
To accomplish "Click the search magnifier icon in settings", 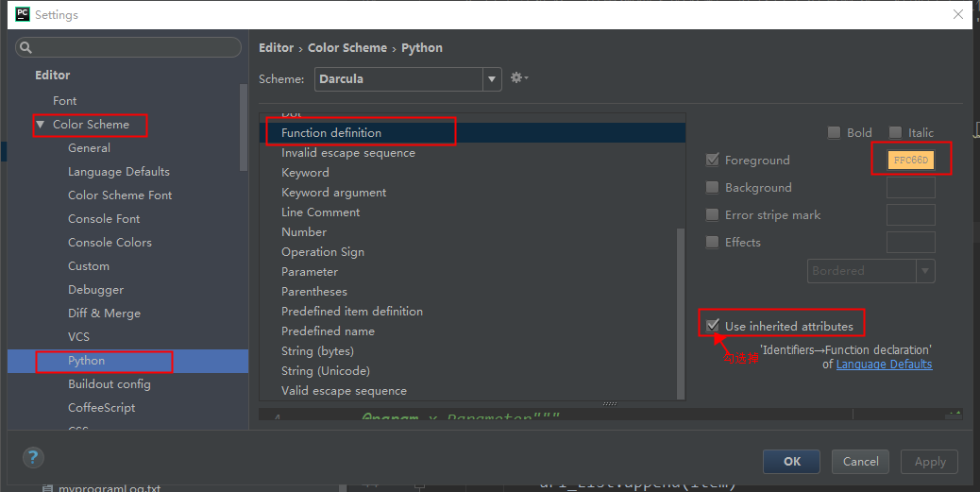I will click(x=25, y=47).
